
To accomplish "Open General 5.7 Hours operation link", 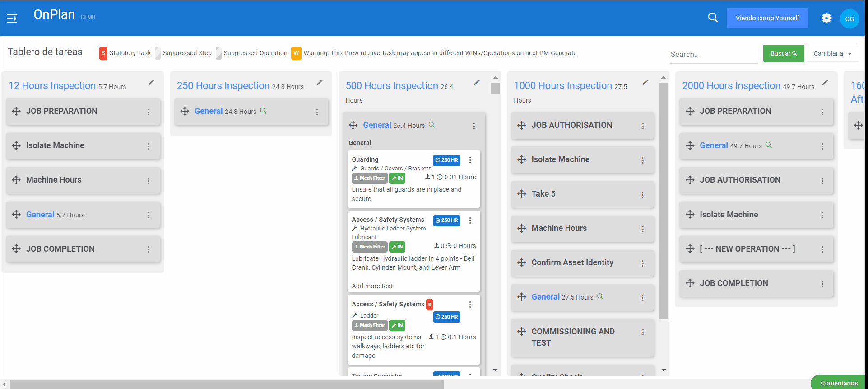I will (x=40, y=215).
